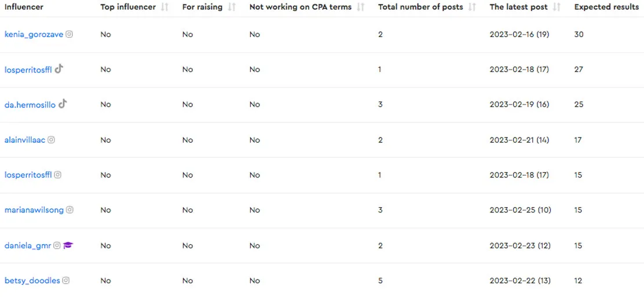
Task: Open alainvillaac profile link
Action: tap(25, 140)
